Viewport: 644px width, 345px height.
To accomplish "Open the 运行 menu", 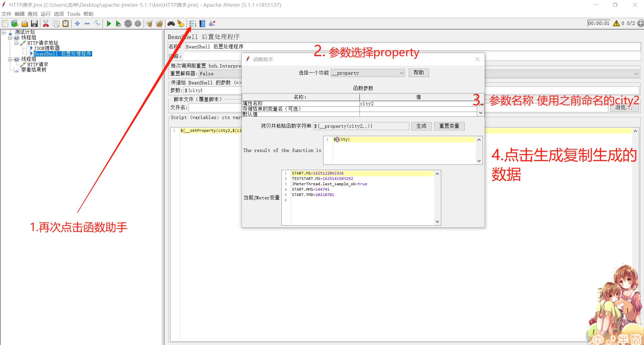I will [46, 14].
